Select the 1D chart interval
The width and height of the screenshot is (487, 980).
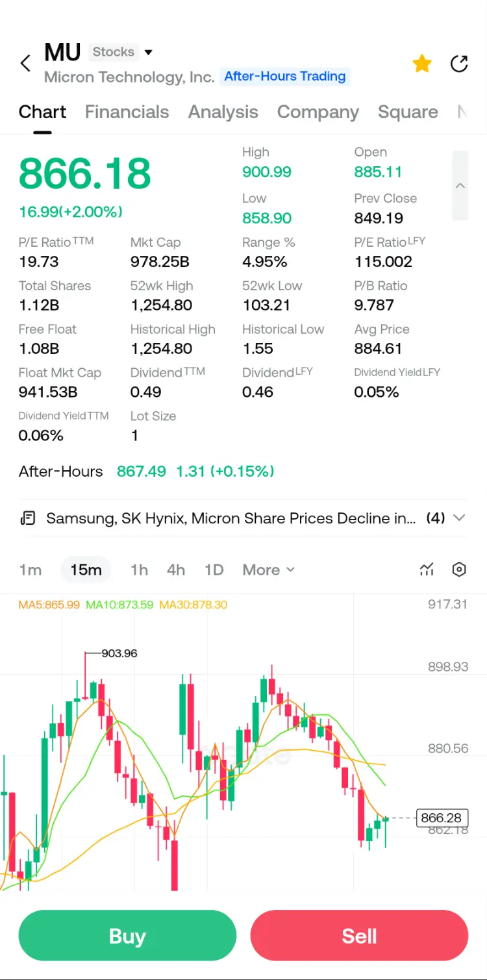pos(214,570)
